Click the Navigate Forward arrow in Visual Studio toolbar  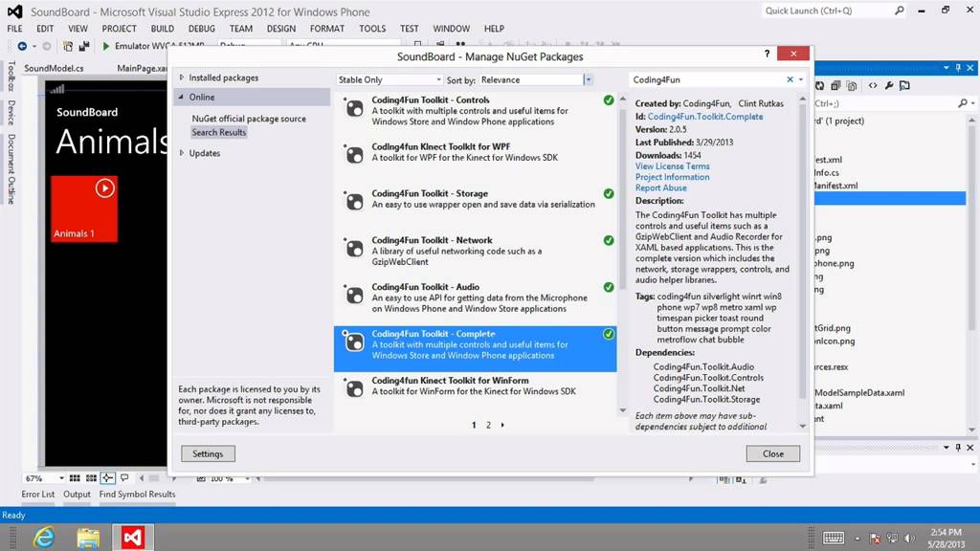pos(46,46)
